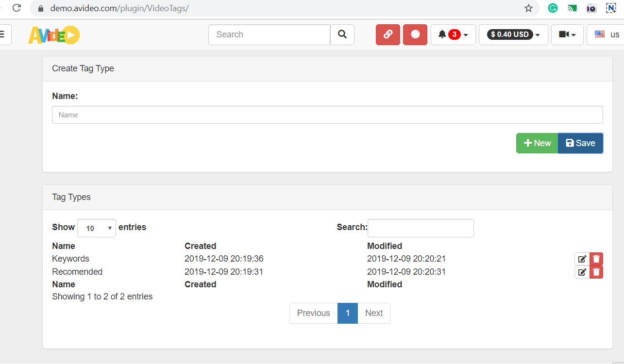
Task: Edit the Recomended tag type
Action: [582, 272]
